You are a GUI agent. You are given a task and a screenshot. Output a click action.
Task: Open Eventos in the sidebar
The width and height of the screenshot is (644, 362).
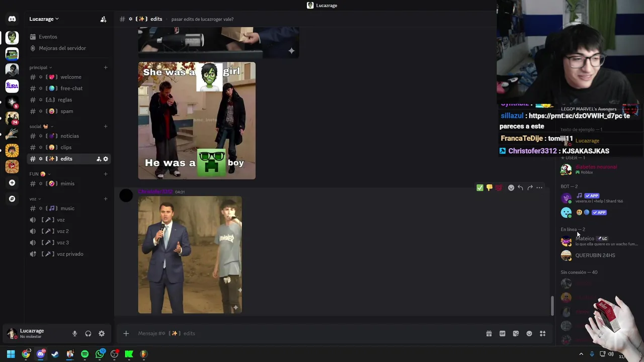pyautogui.click(x=68, y=37)
